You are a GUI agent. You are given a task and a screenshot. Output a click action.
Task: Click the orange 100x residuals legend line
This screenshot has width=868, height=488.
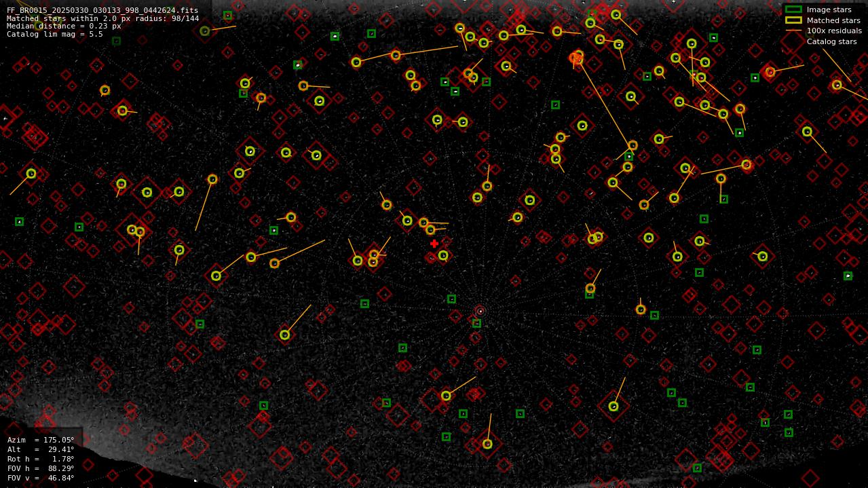[793, 31]
